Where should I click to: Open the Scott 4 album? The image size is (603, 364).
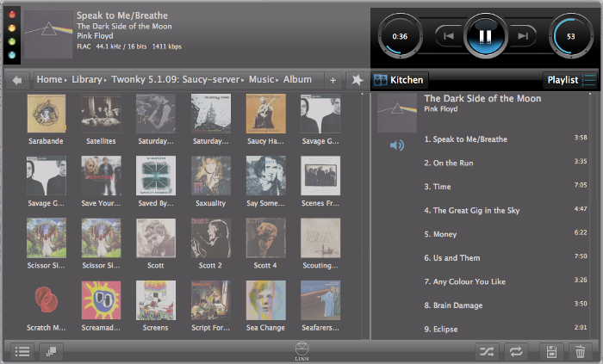pos(265,244)
